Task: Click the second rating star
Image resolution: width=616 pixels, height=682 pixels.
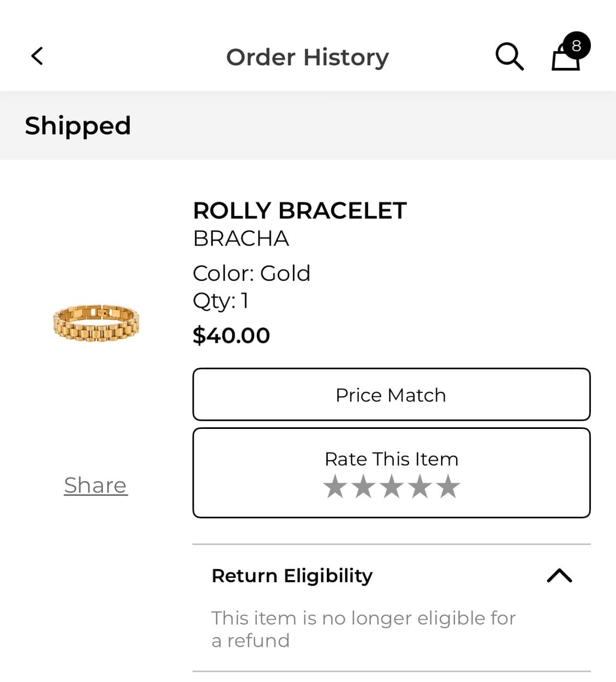Action: 364,486
